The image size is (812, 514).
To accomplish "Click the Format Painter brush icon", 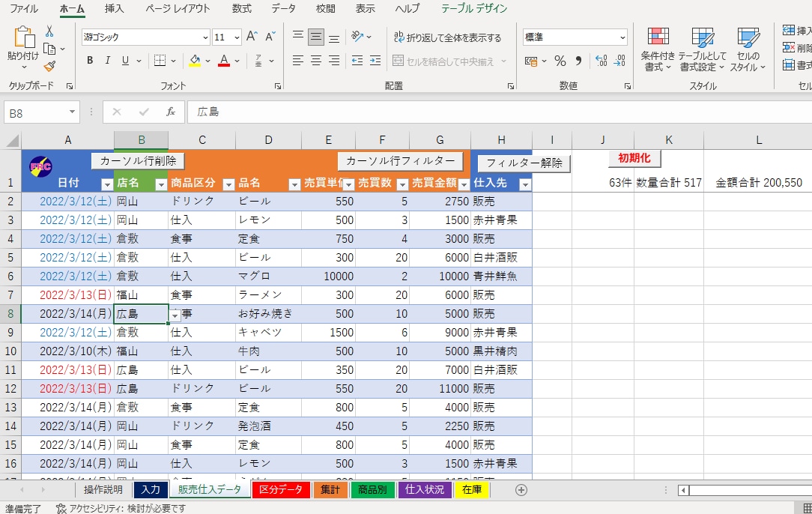I will coord(49,67).
